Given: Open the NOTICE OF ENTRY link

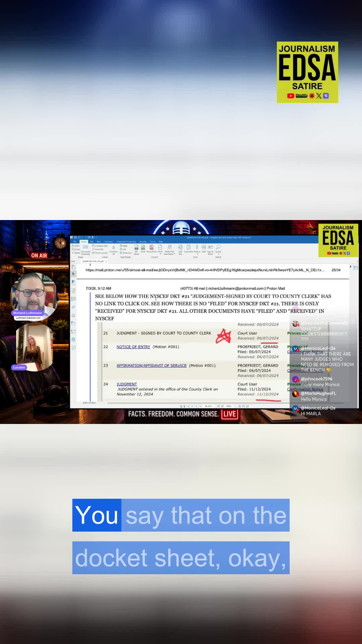Looking at the screenshot, I should (133, 347).
